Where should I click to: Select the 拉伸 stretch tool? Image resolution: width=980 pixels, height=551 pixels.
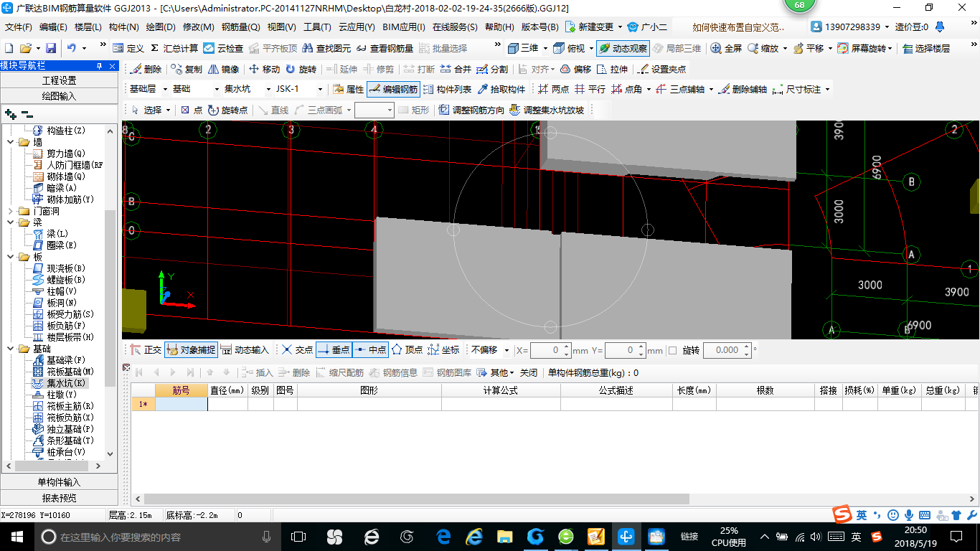point(612,70)
